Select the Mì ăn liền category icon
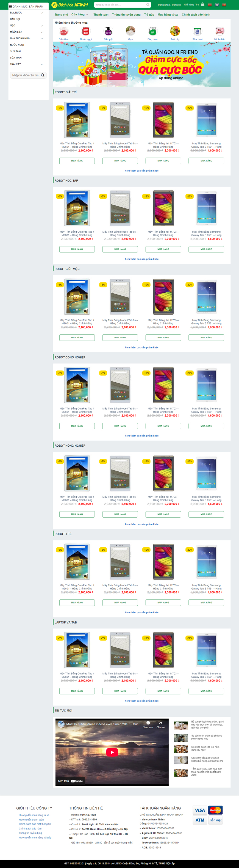 (x=219, y=31)
